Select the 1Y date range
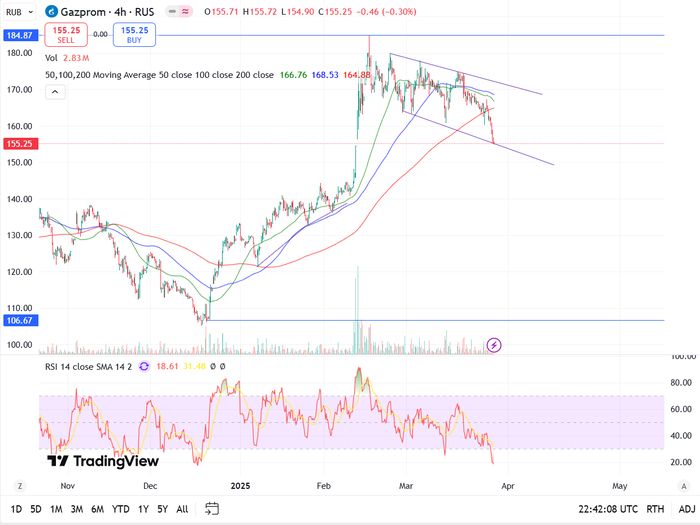This screenshot has height=525, width=700. pyautogui.click(x=143, y=509)
